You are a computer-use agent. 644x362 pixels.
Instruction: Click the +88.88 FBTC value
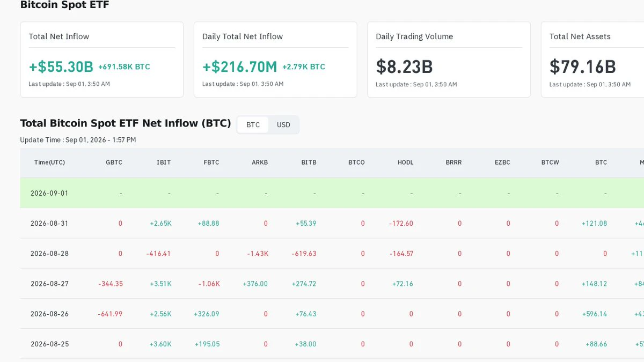tap(208, 223)
